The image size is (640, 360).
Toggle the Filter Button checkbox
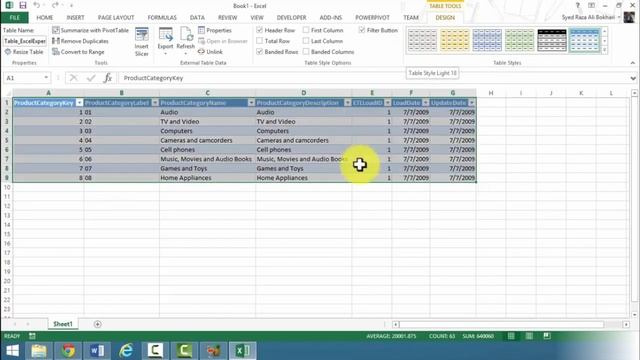point(362,30)
